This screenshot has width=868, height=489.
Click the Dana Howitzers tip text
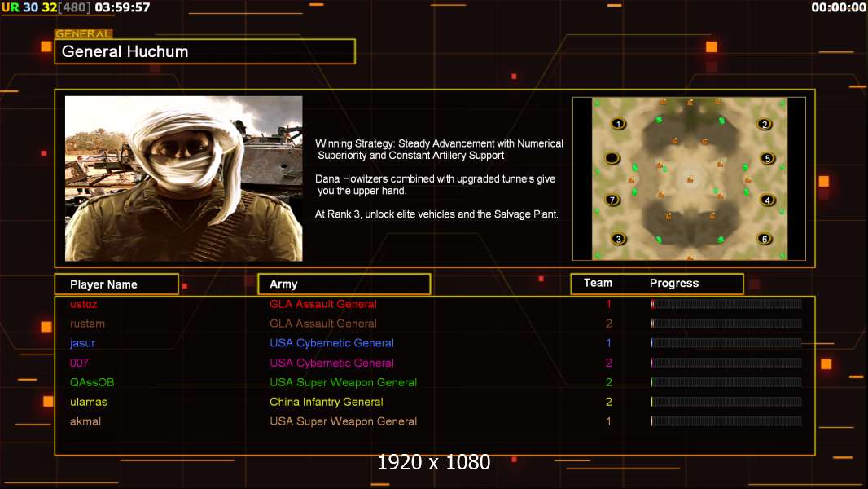(435, 184)
